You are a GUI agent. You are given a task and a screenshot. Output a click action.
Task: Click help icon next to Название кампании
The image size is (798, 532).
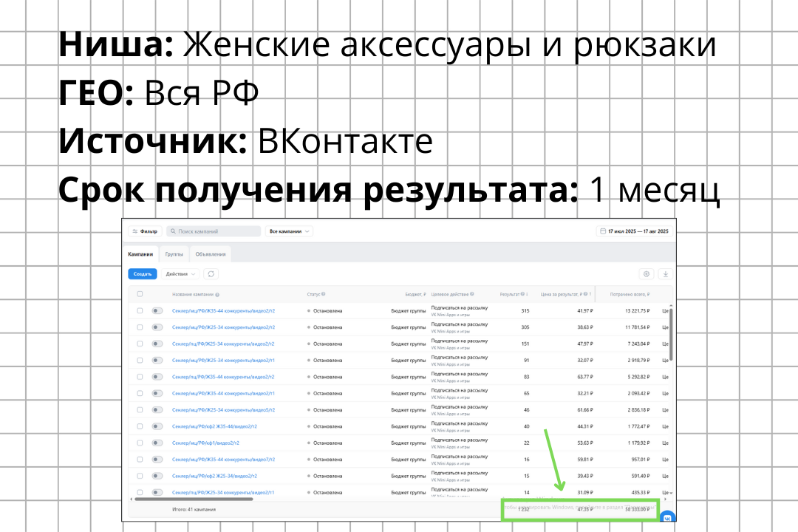[217, 295]
